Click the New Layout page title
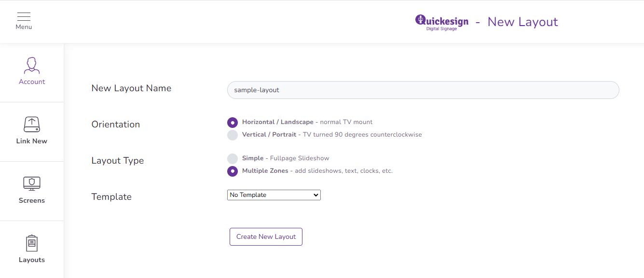 coord(523,22)
